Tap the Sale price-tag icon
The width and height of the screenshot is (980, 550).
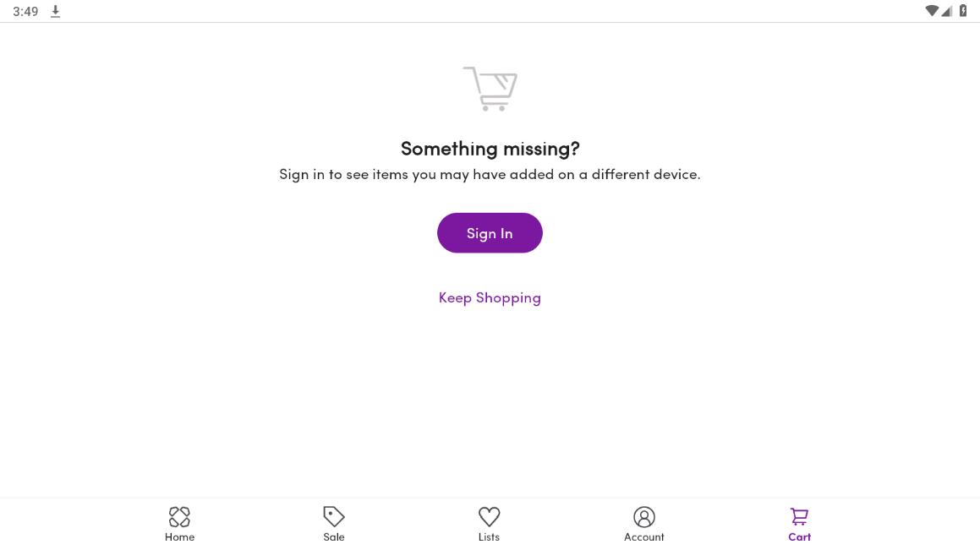point(334,516)
